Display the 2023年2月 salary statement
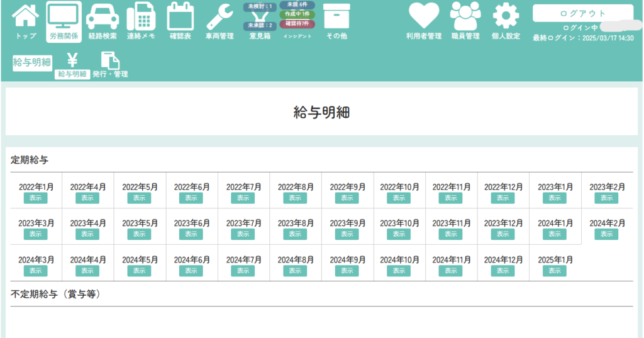The image size is (644, 338). (x=606, y=198)
